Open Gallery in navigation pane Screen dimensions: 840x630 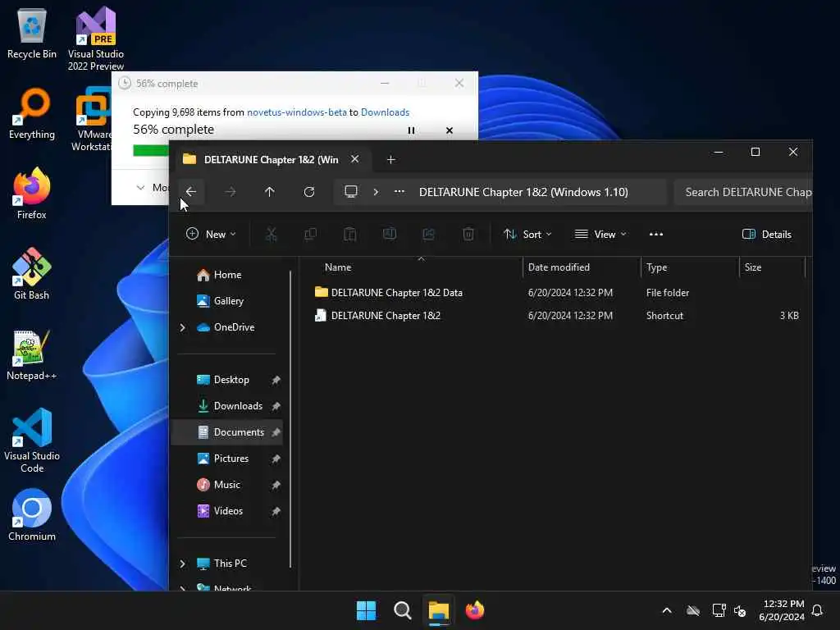point(228,301)
